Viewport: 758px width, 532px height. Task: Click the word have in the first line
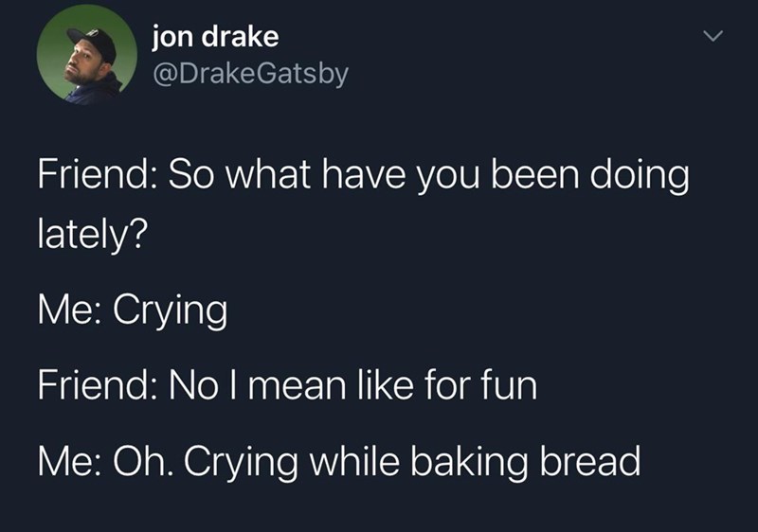tap(364, 174)
